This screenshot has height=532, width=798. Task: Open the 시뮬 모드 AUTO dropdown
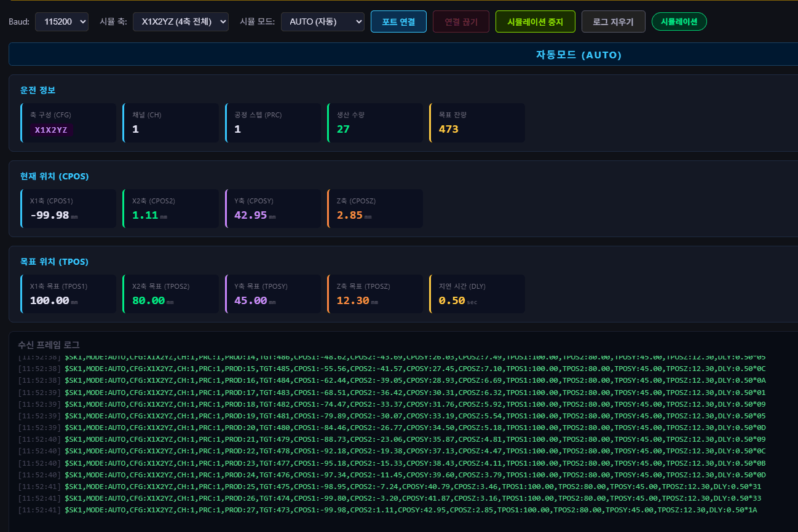click(x=323, y=22)
